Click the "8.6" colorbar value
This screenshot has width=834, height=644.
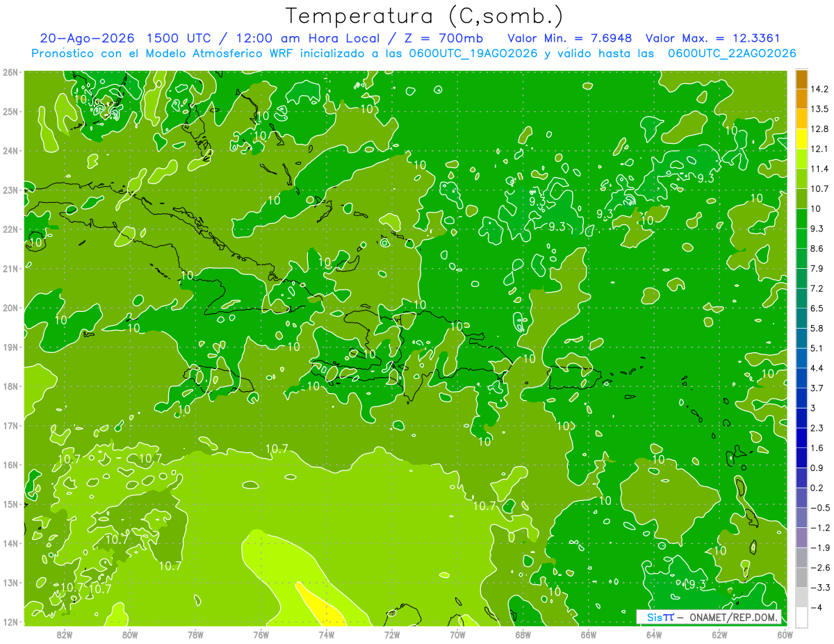pyautogui.click(x=817, y=249)
